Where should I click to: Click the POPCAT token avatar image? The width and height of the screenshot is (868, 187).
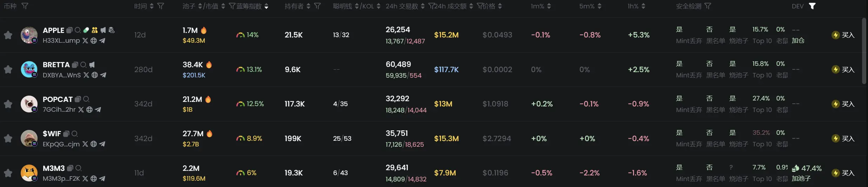pyautogui.click(x=29, y=104)
